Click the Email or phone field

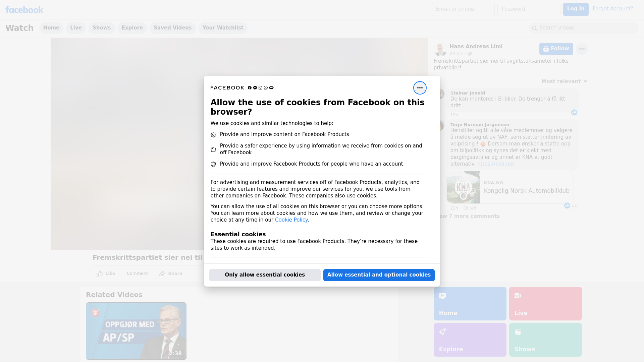(x=463, y=9)
